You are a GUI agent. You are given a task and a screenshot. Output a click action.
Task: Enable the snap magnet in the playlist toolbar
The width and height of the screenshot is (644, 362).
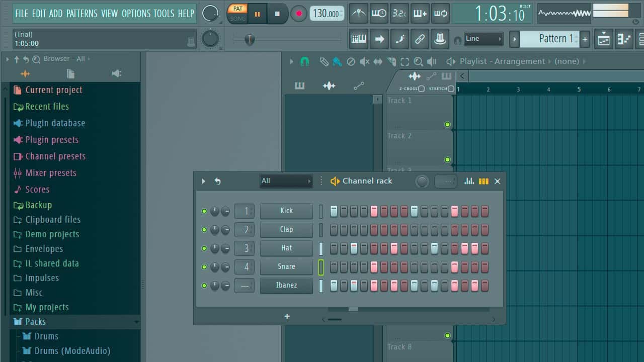304,61
